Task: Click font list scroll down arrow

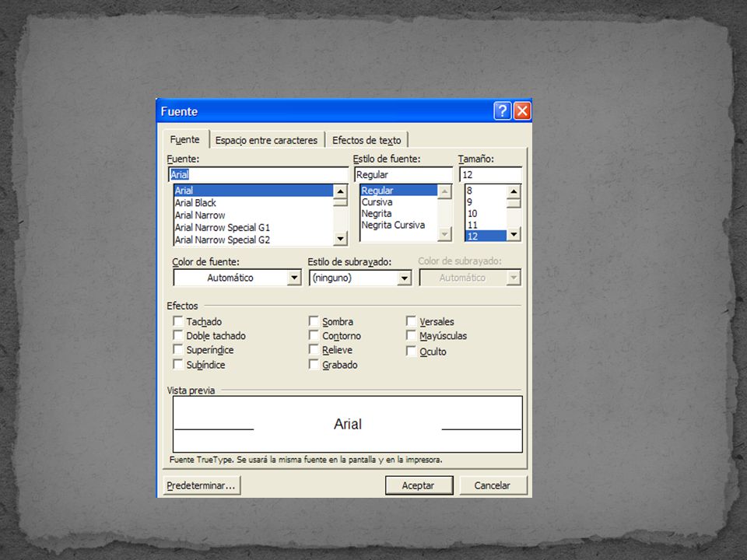Action: (340, 239)
